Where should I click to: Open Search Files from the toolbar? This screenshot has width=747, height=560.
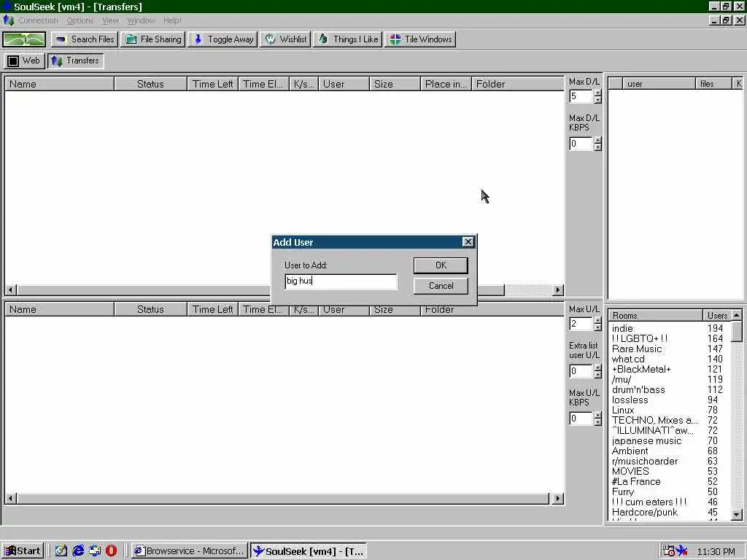click(85, 39)
